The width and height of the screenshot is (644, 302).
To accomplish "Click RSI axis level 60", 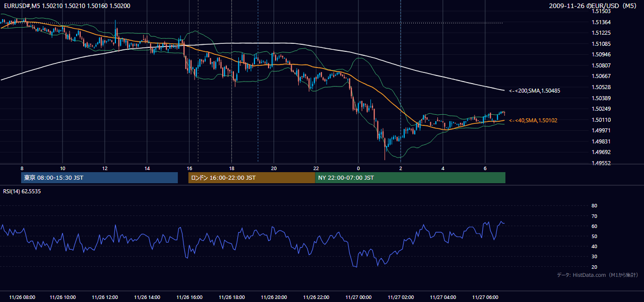I will tap(594, 226).
